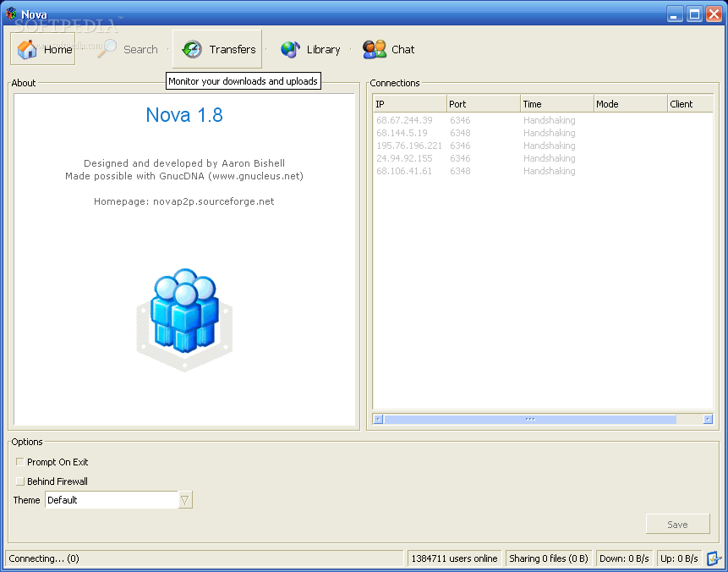Click the Nova title bar app icon
Viewport: 728px width, 572px height.
coord(11,14)
